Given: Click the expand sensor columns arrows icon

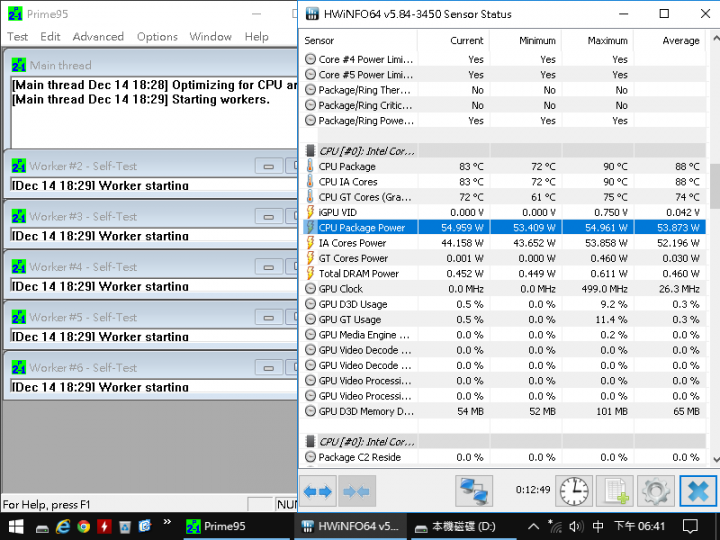Looking at the screenshot, I should click(318, 491).
